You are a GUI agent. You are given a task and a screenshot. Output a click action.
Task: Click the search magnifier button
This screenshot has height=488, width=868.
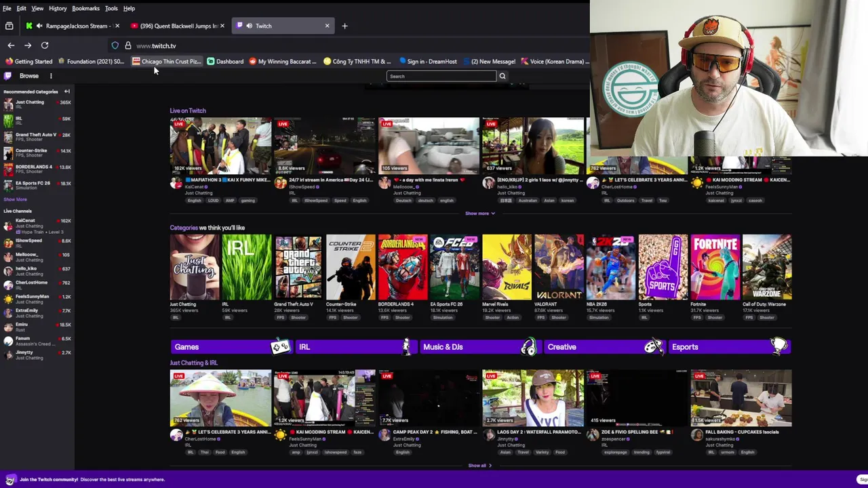tap(502, 76)
